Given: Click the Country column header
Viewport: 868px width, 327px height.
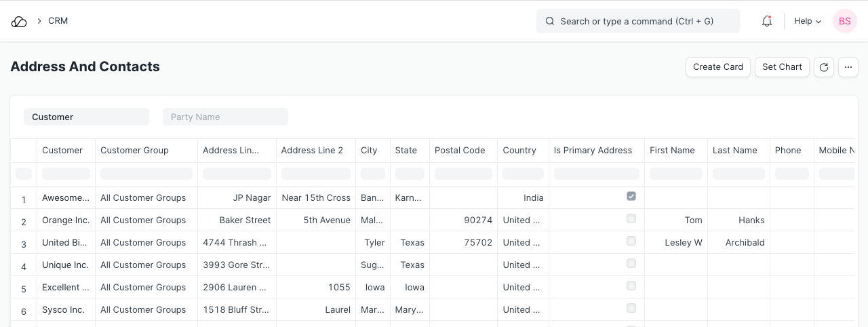Looking at the screenshot, I should [x=519, y=151].
